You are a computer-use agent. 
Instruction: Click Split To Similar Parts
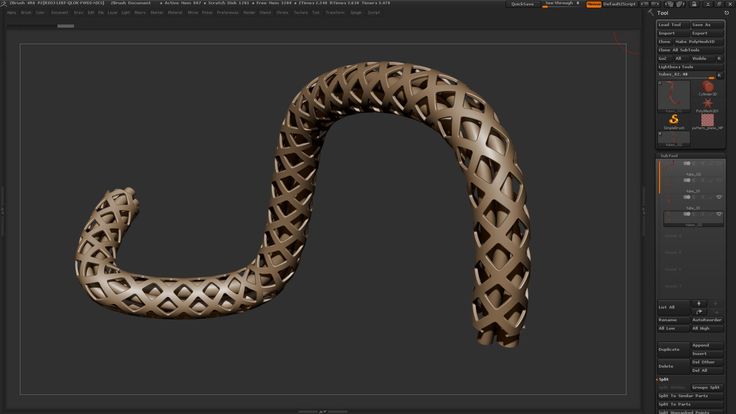[x=690, y=396]
